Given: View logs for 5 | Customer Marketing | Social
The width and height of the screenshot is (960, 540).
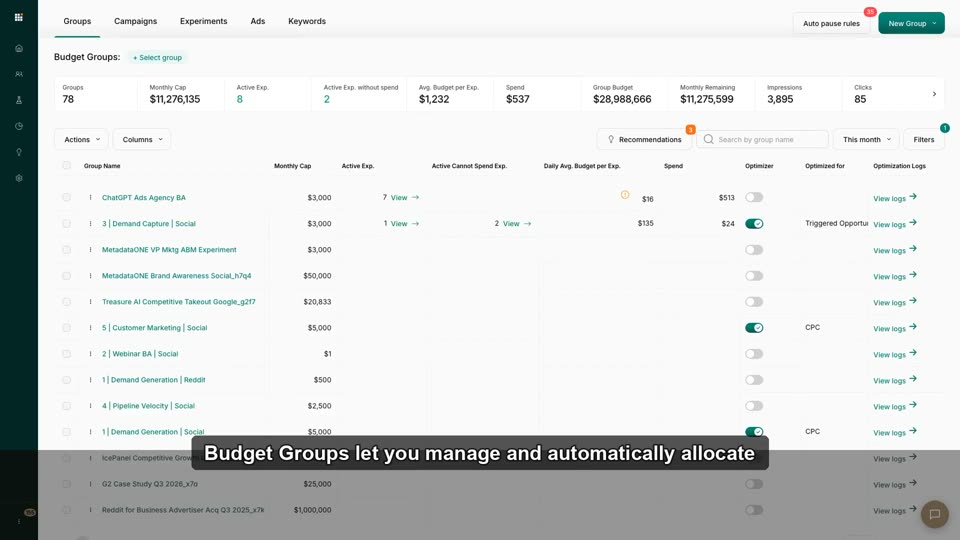Looking at the screenshot, I should [894, 328].
